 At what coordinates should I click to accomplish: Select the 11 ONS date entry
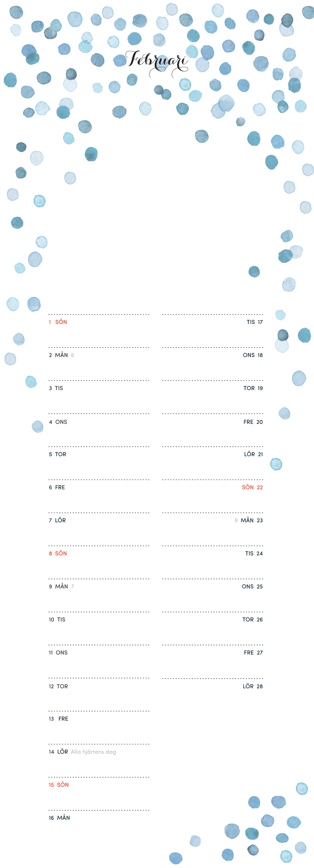pos(58,653)
